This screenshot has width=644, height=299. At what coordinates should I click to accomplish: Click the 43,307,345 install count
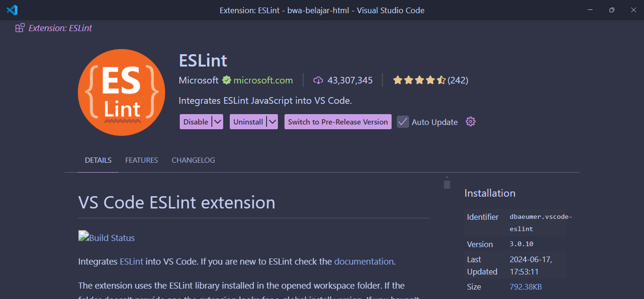[350, 80]
